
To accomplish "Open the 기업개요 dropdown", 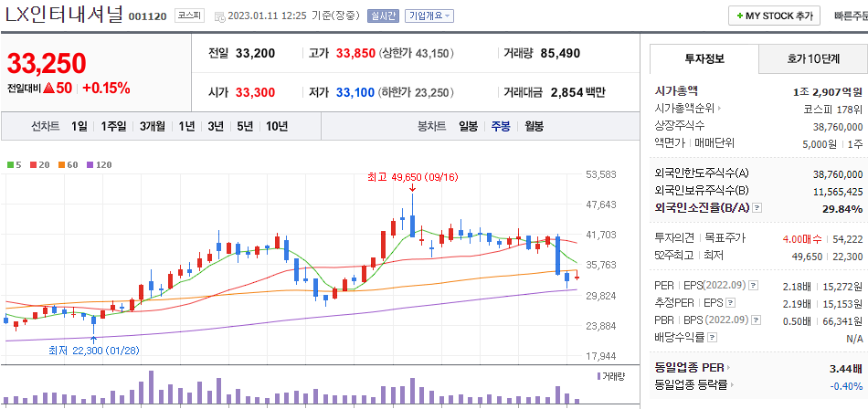I will (429, 16).
